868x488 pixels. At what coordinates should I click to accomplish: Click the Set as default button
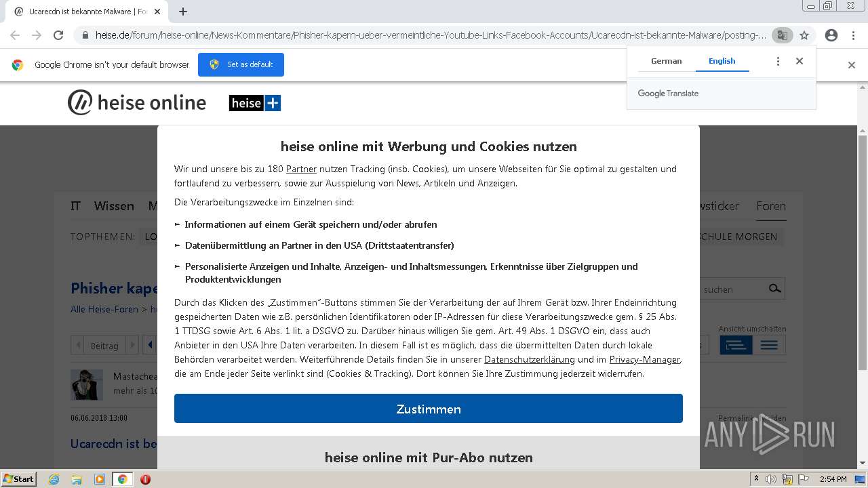(241, 64)
